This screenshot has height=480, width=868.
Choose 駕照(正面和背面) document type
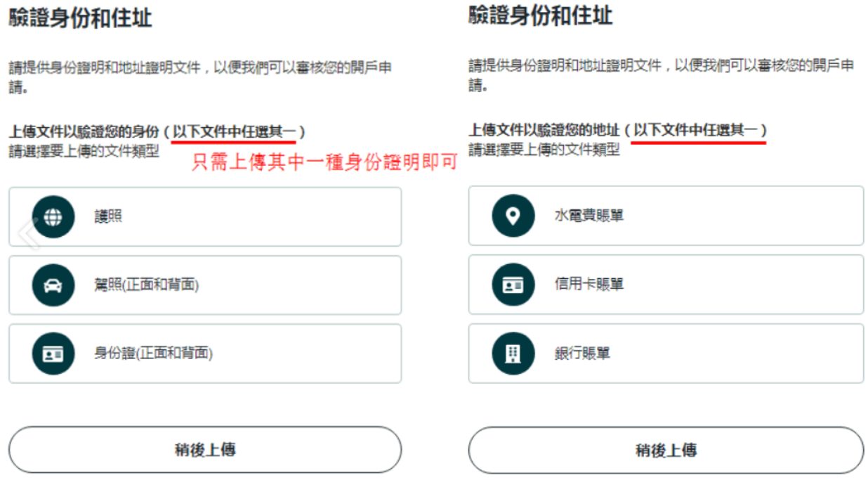(x=205, y=285)
